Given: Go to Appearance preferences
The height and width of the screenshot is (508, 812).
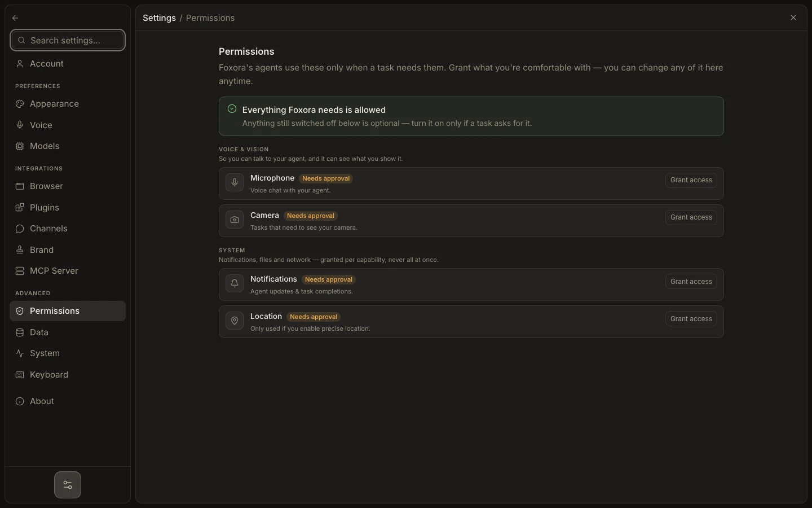Looking at the screenshot, I should pyautogui.click(x=68, y=104).
